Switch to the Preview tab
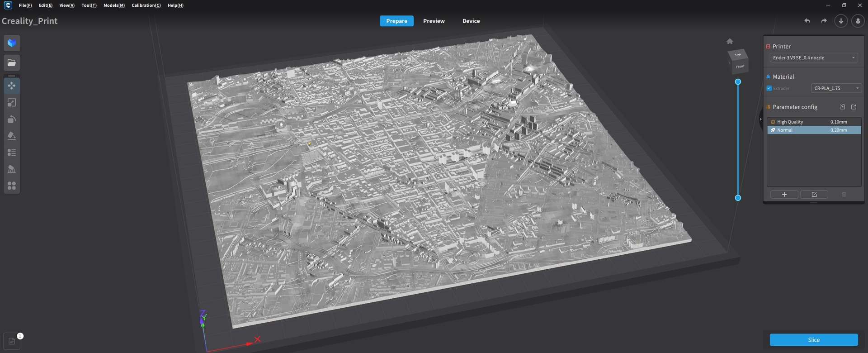868x353 pixels. point(434,21)
